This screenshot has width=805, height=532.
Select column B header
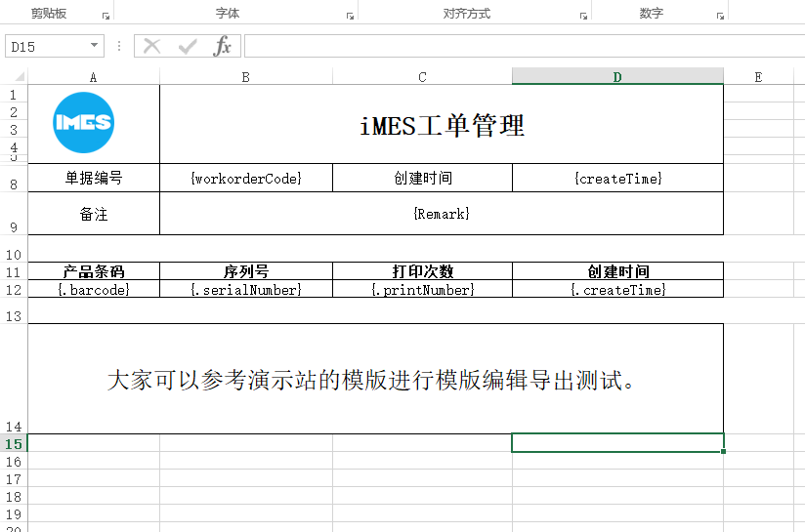[x=246, y=77]
